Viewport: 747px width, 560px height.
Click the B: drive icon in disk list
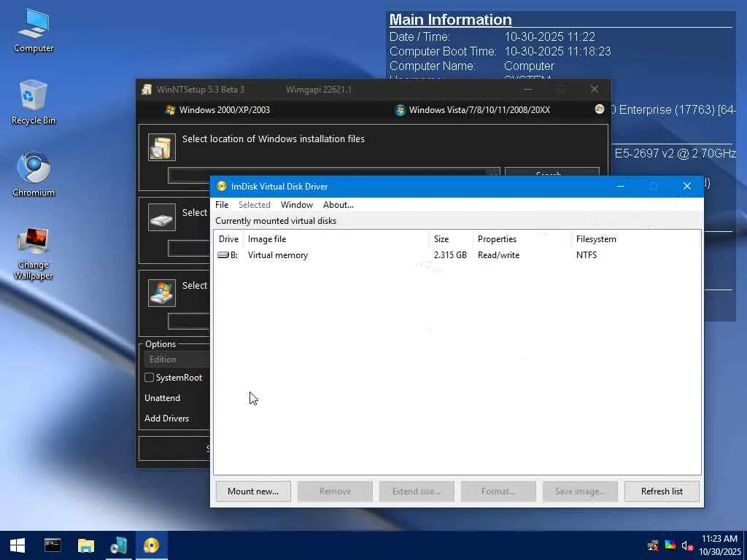[x=223, y=255]
